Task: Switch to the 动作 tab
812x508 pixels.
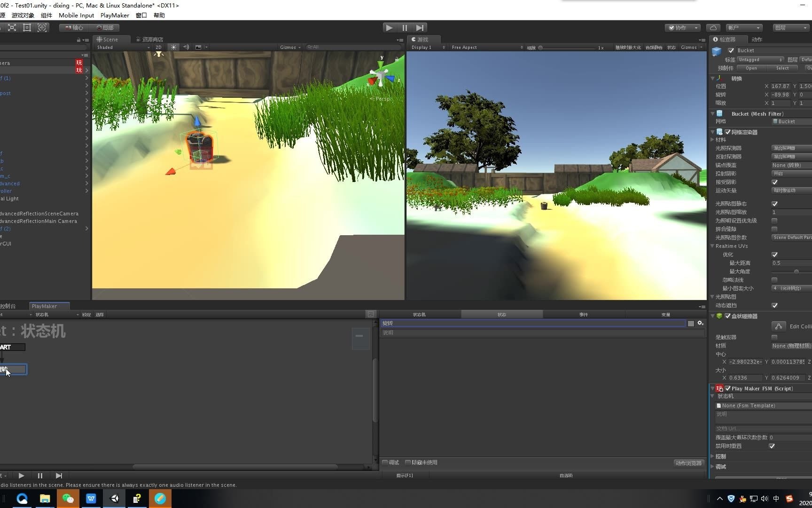Action: 757,40
